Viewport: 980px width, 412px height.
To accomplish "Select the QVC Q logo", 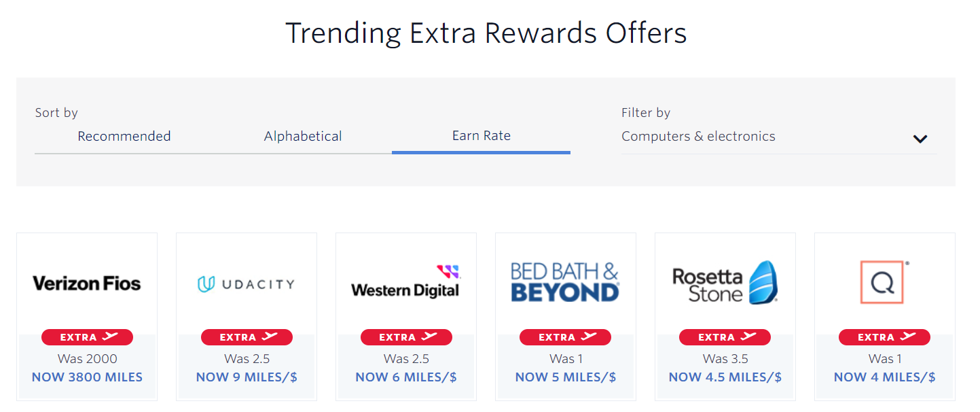I will (884, 281).
